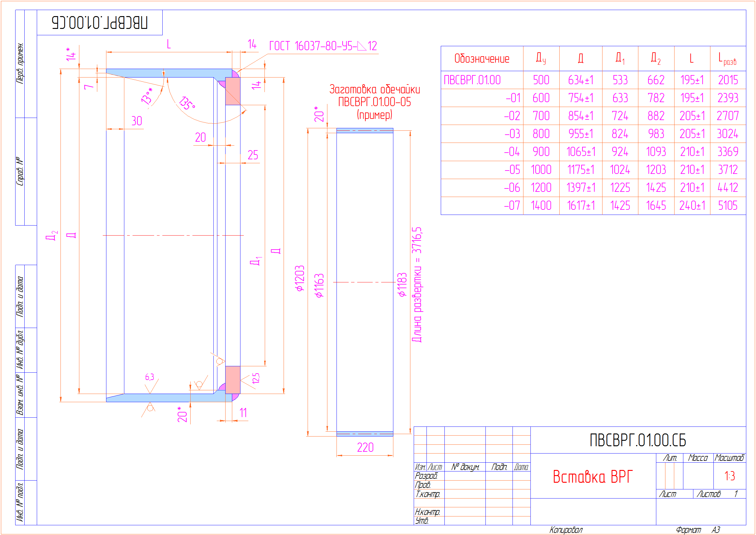Select table cell '2393'

(x=728, y=98)
